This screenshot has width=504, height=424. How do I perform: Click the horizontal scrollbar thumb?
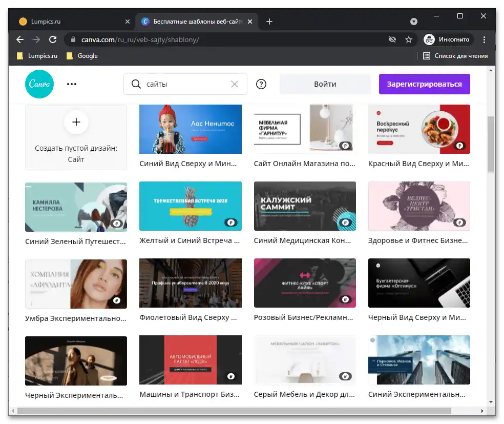[234, 411]
